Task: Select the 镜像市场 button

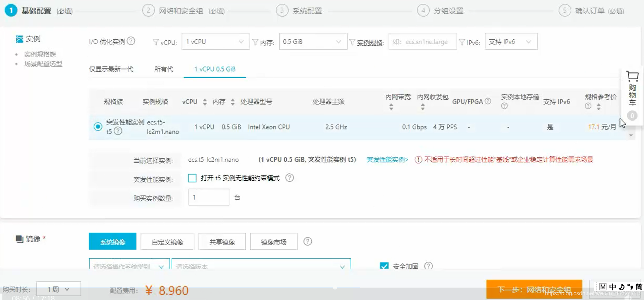Action: click(x=274, y=241)
